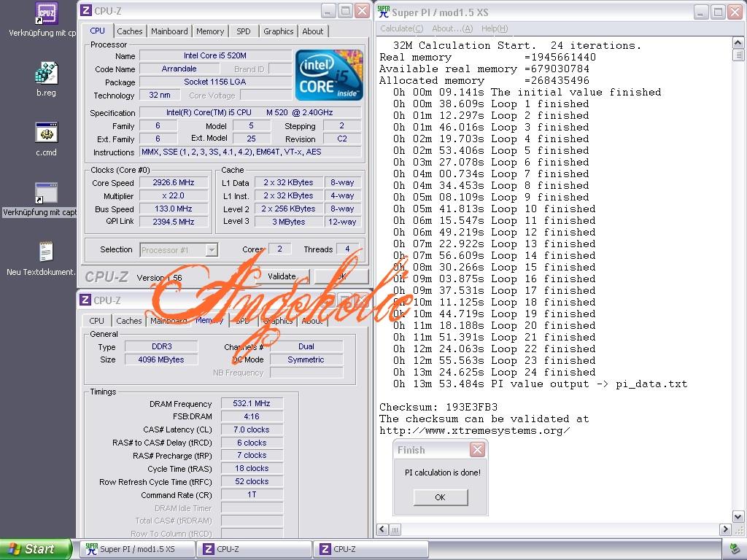Open the b.reg registry file icon

coord(46,73)
